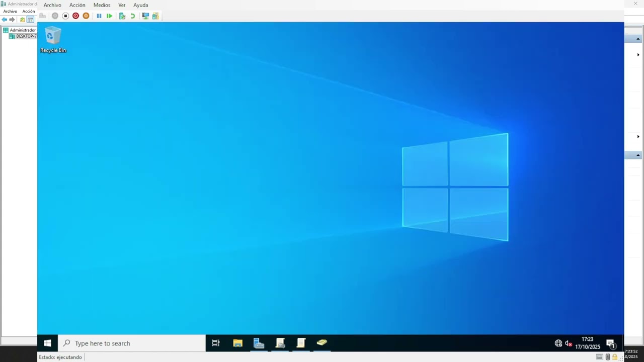Click the enhanced session monitor icon

pos(145,16)
